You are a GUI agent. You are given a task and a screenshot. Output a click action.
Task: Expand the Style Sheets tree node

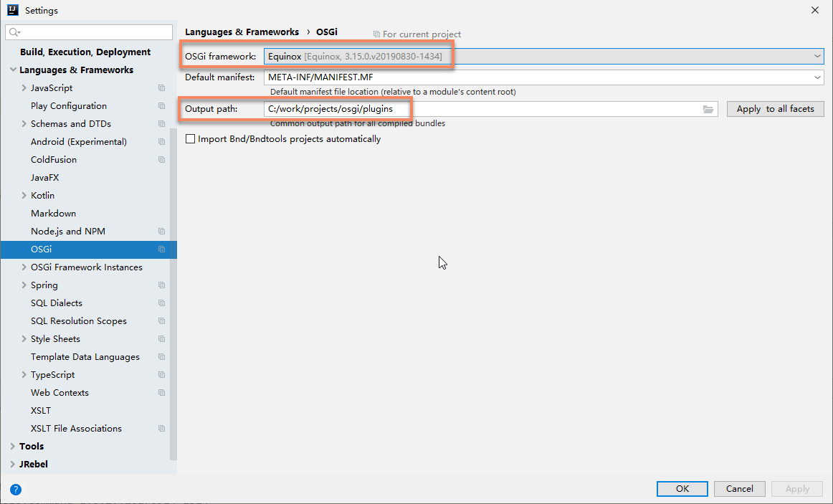click(24, 339)
